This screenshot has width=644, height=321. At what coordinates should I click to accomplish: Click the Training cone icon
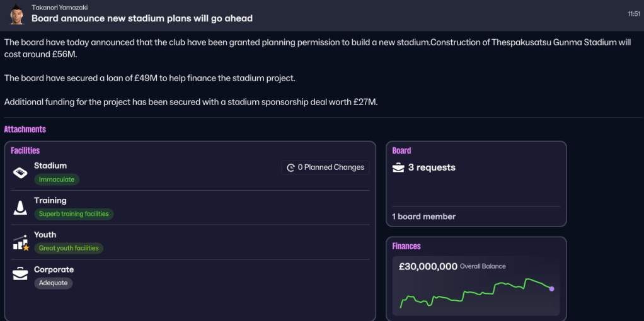click(x=20, y=207)
